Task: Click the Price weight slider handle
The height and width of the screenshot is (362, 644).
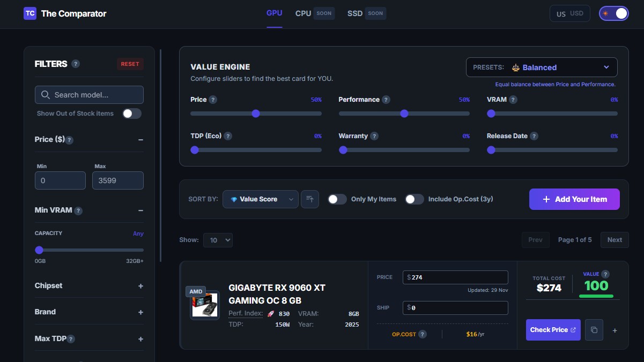Action: [x=256, y=114]
